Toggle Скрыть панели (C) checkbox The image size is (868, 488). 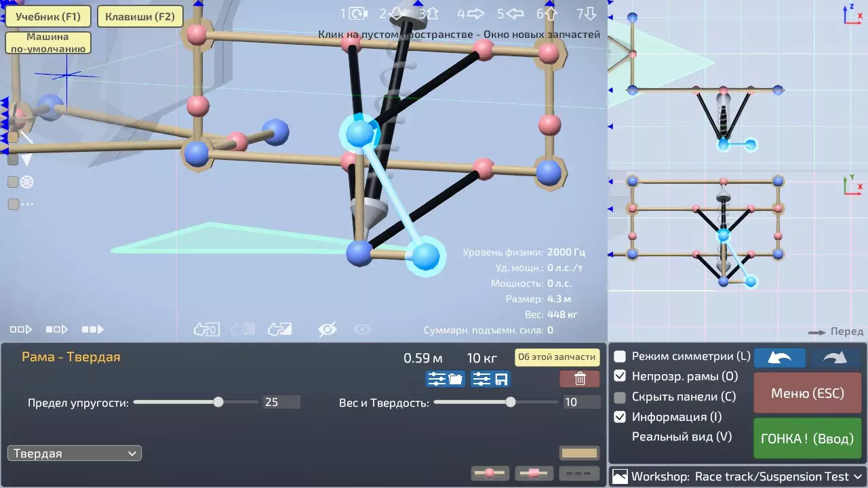click(620, 397)
